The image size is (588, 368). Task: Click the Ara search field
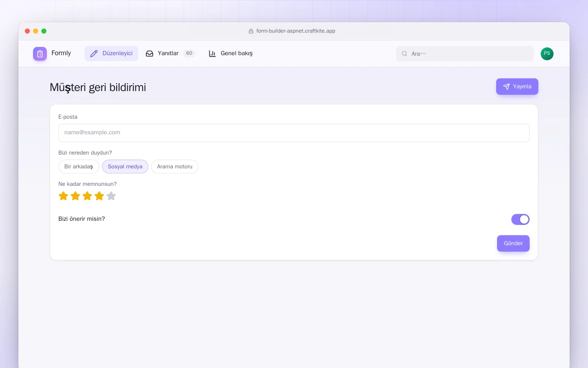point(465,54)
